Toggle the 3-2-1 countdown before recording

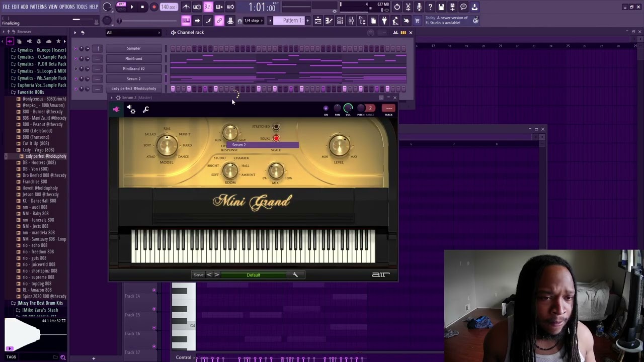coord(208,7)
